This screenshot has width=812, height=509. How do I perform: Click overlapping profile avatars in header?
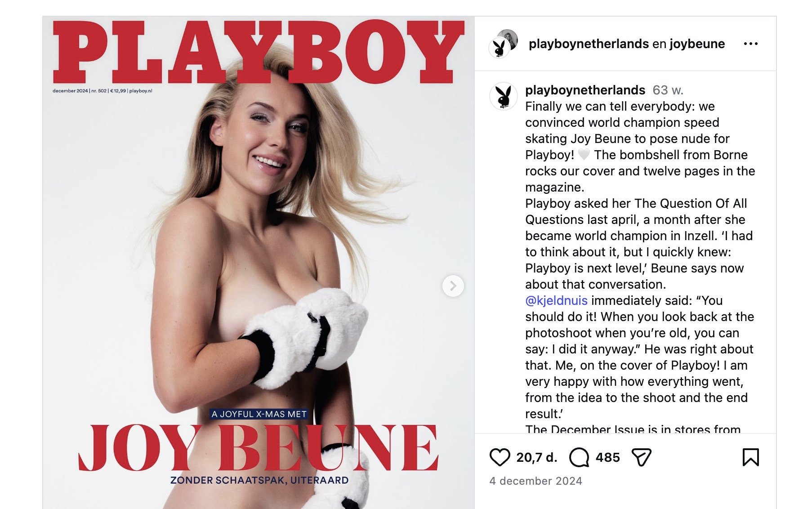tap(503, 44)
